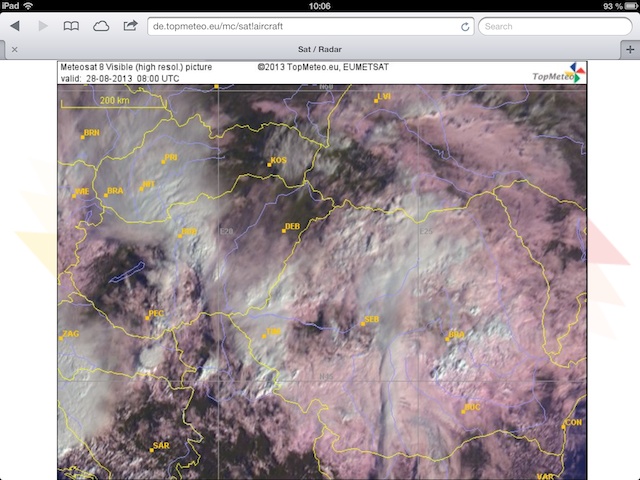The height and width of the screenshot is (480, 640).
Task: Tap the Wi-Fi status icon
Action: click(x=28, y=6)
